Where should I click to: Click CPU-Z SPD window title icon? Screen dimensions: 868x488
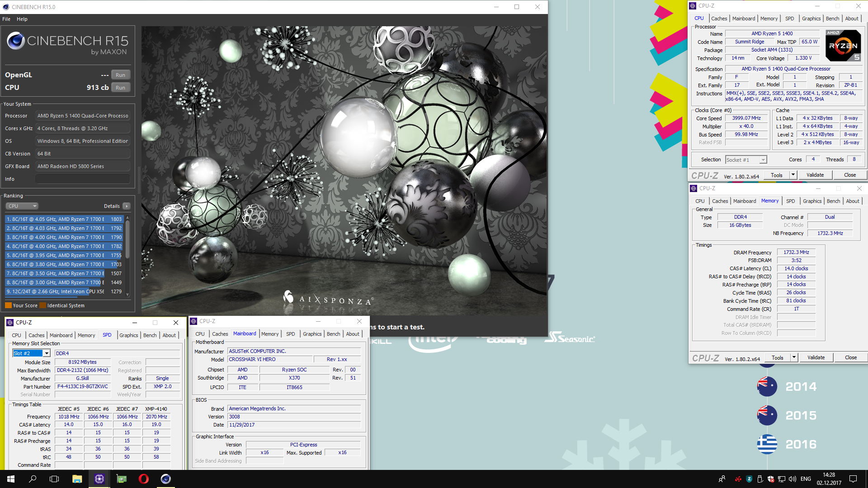(10, 323)
